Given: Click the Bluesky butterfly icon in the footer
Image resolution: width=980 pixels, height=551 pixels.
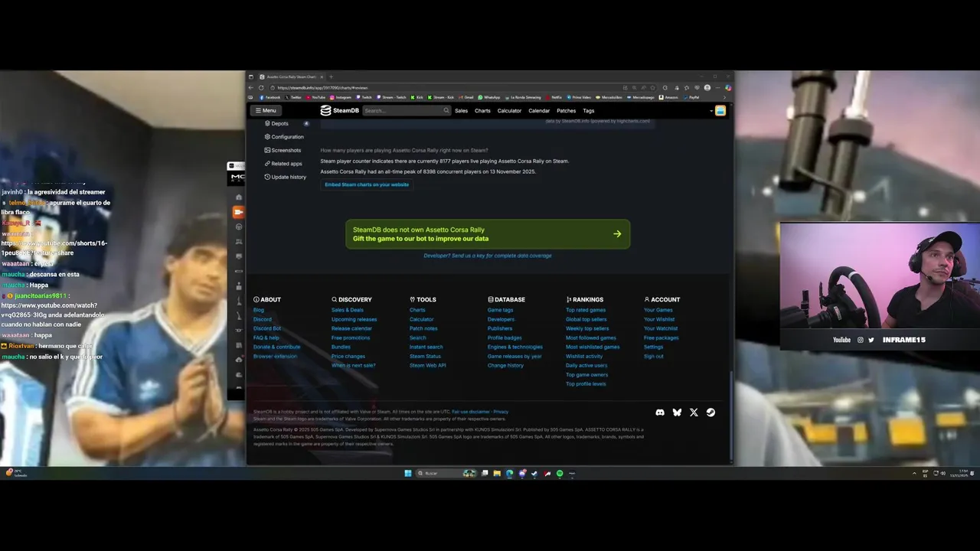Looking at the screenshot, I should pyautogui.click(x=677, y=412).
